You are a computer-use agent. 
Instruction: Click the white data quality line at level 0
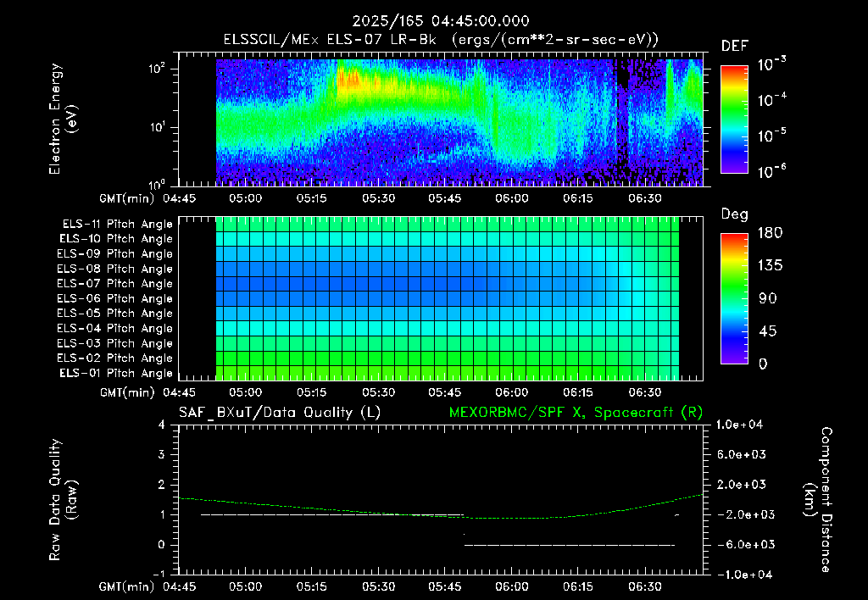(x=569, y=545)
